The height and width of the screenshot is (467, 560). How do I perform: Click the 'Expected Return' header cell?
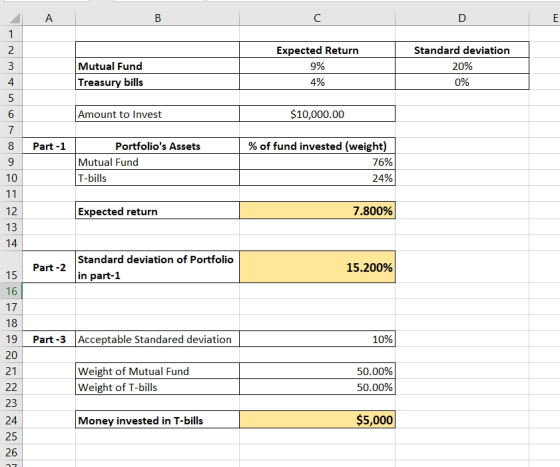[317, 50]
